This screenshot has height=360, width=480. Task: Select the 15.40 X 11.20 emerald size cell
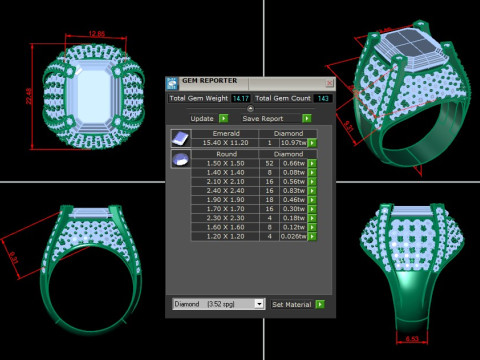click(x=225, y=143)
